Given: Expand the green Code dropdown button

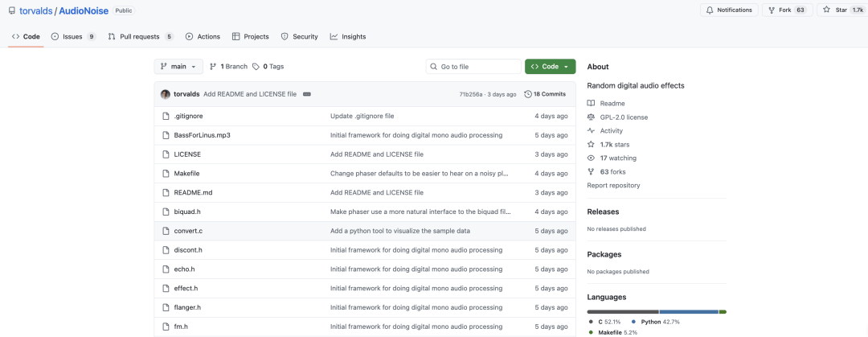Looking at the screenshot, I should (x=551, y=67).
